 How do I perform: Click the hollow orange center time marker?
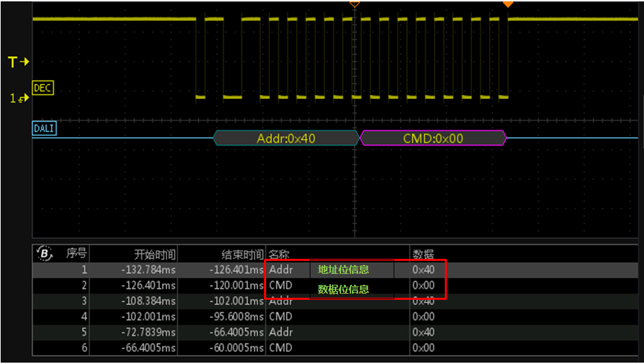coord(355,5)
